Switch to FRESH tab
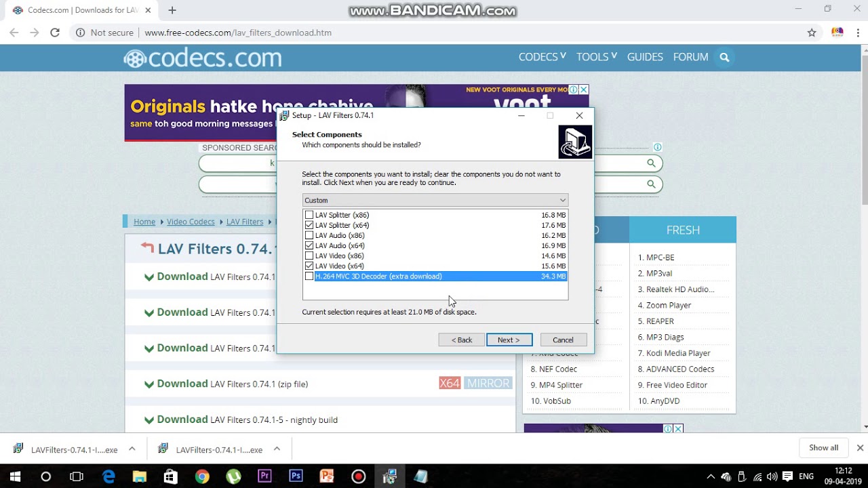Viewport: 868px width, 488px height. (683, 230)
